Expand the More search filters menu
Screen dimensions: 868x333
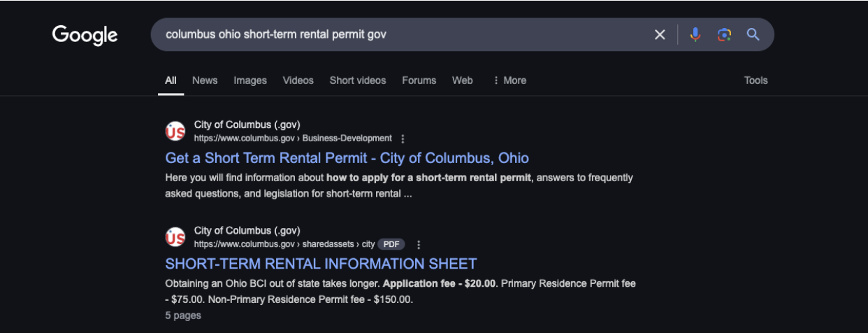(509, 80)
